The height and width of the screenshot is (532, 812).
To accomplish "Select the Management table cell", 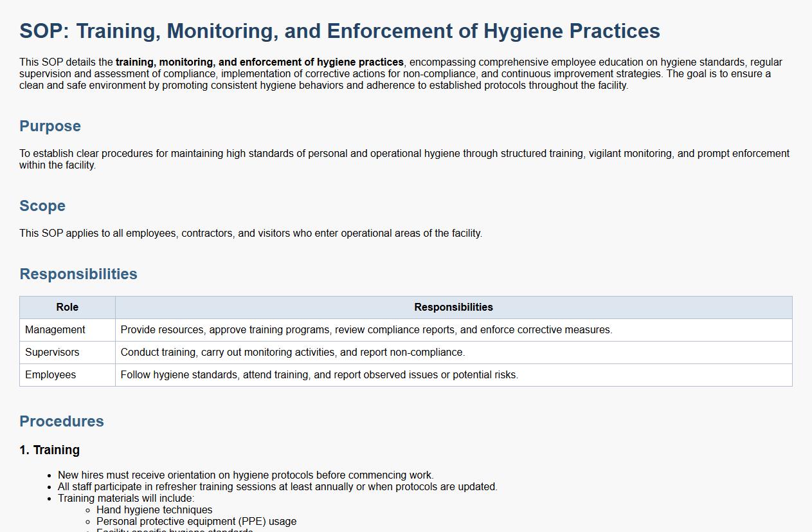I will (55, 330).
